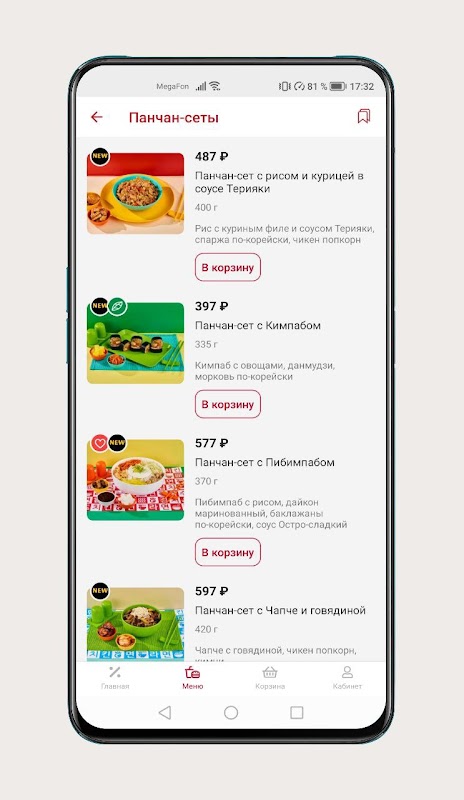The width and height of the screenshot is (464, 800).
Task: Tap Android home circle button
Action: [231, 713]
